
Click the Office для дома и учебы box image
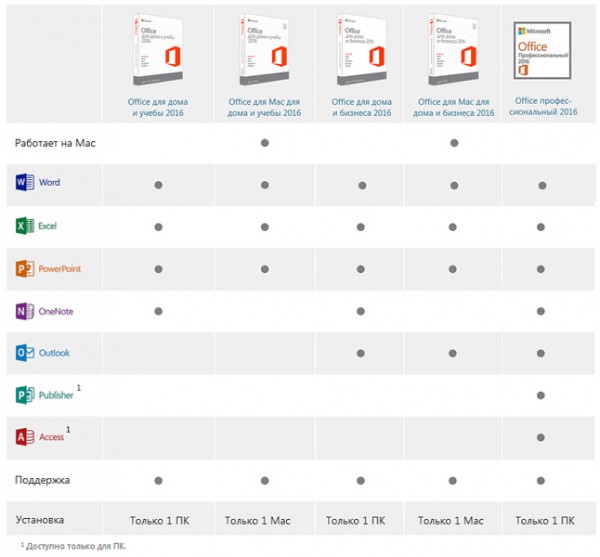click(x=158, y=49)
